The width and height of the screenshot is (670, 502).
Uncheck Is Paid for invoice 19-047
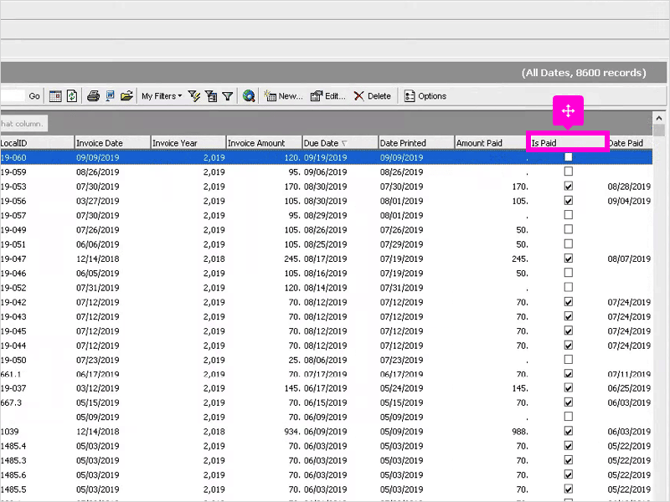pyautogui.click(x=568, y=258)
